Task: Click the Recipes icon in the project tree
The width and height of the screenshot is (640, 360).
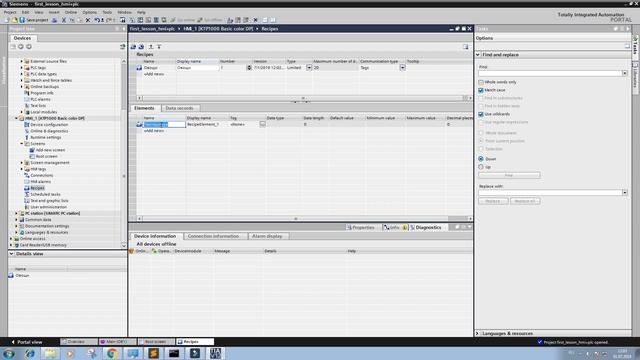Action: click(27, 188)
